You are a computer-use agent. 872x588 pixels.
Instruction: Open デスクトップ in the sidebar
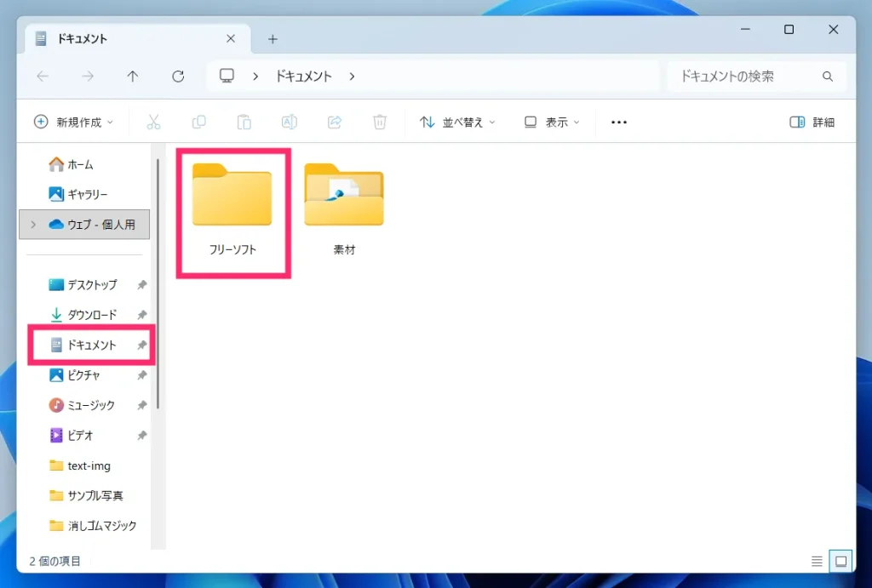click(x=84, y=284)
